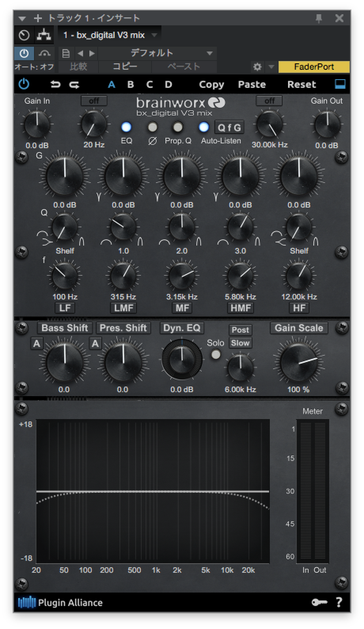This screenshot has height=629, width=364.
Task: Click the plus icon in title bar
Action: click(38, 18)
